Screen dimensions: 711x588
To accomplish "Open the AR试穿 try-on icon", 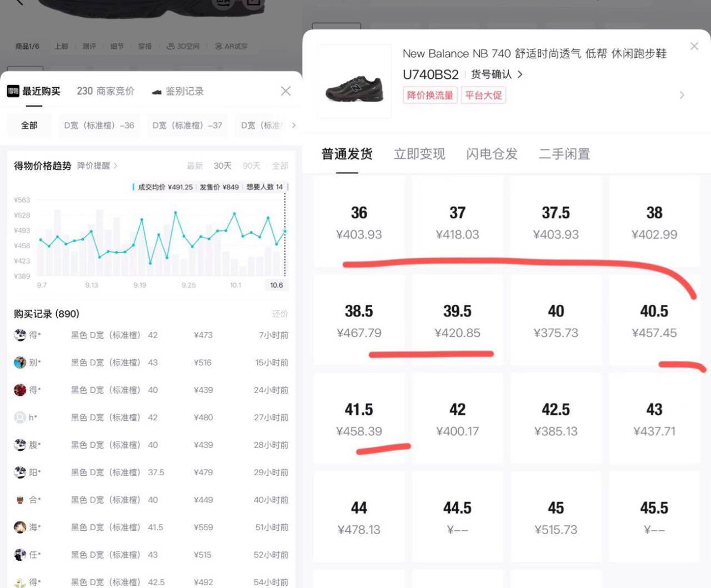I will pos(231,46).
